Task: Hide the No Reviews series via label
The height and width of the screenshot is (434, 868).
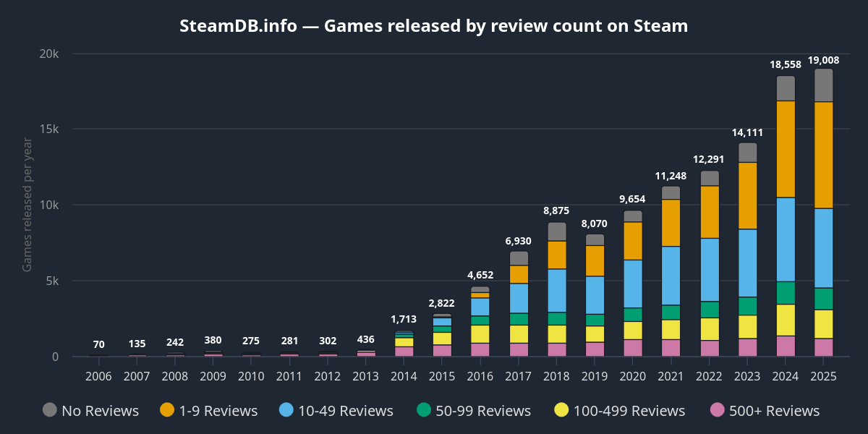Action: coord(100,411)
